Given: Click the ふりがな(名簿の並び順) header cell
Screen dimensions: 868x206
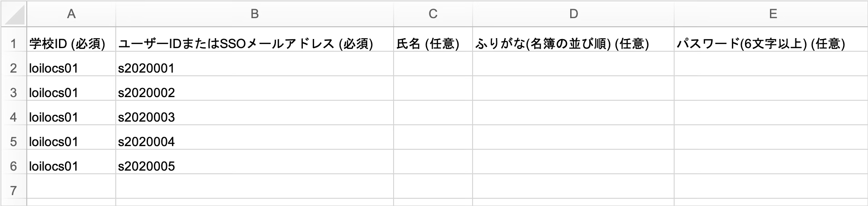Looking at the screenshot, I should tap(573, 44).
